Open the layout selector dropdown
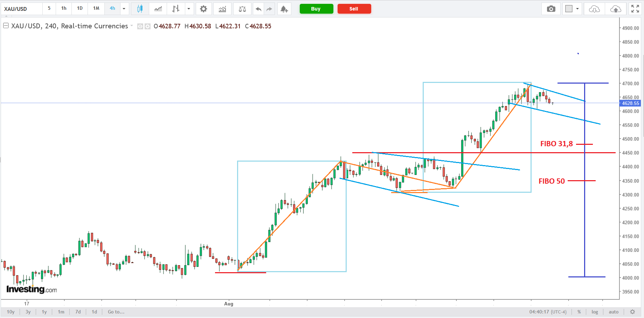 572,9
